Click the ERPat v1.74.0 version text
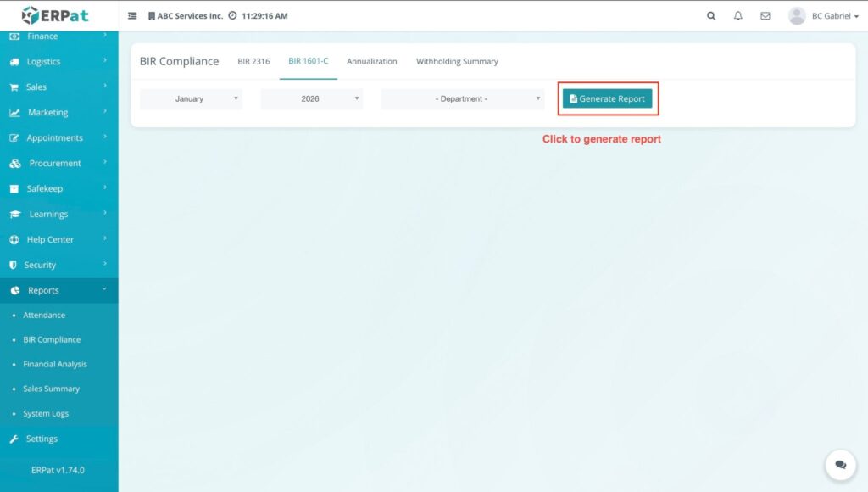Screen dimensions: 868x492 [58, 470]
